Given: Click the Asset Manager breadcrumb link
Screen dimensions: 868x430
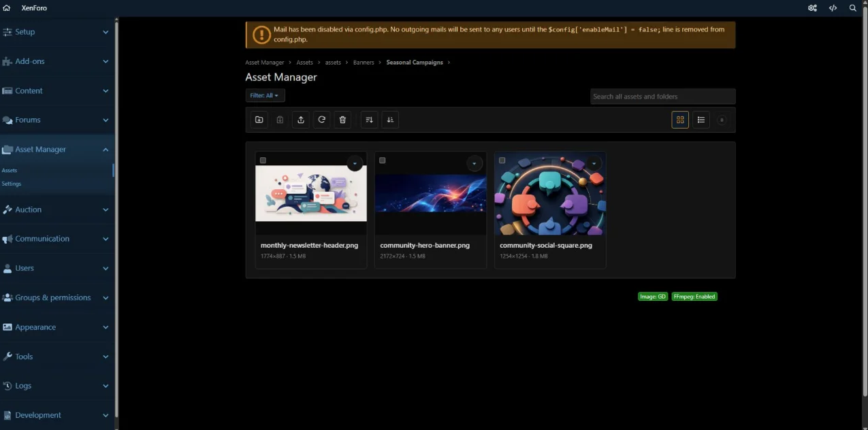Looking at the screenshot, I should click(x=265, y=63).
